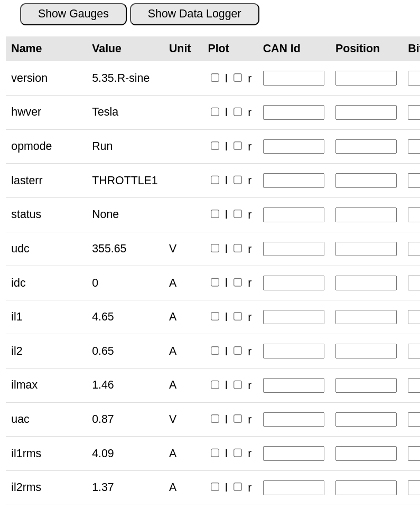The height and width of the screenshot is (510, 420).
Task: Check left plot checkbox for opmode
Action: point(215,146)
